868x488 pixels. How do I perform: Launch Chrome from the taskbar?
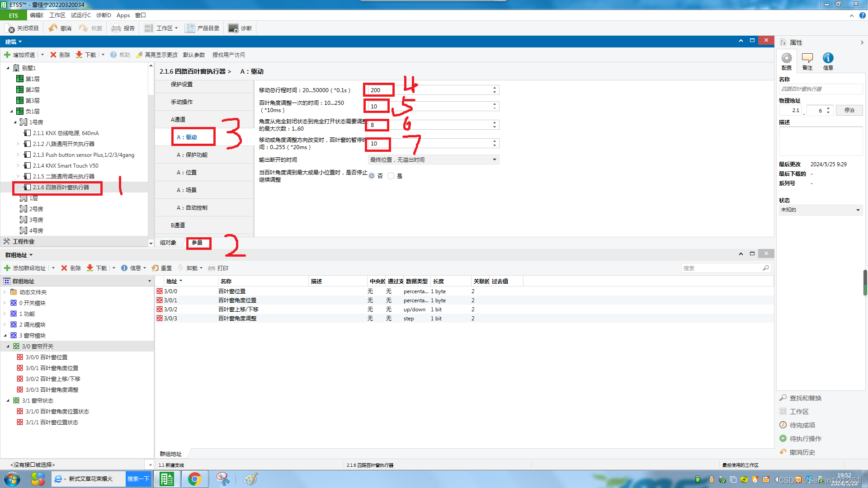click(x=194, y=479)
